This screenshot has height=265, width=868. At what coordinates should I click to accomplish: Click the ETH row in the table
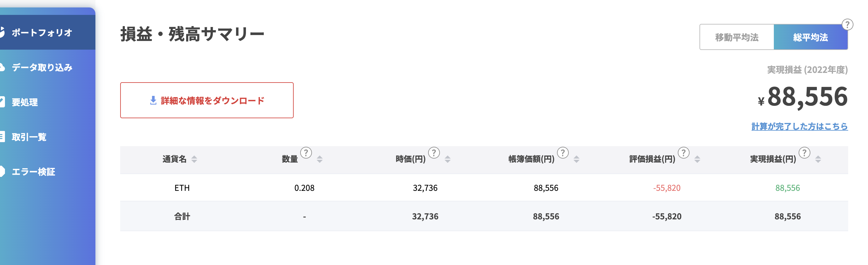(x=484, y=188)
